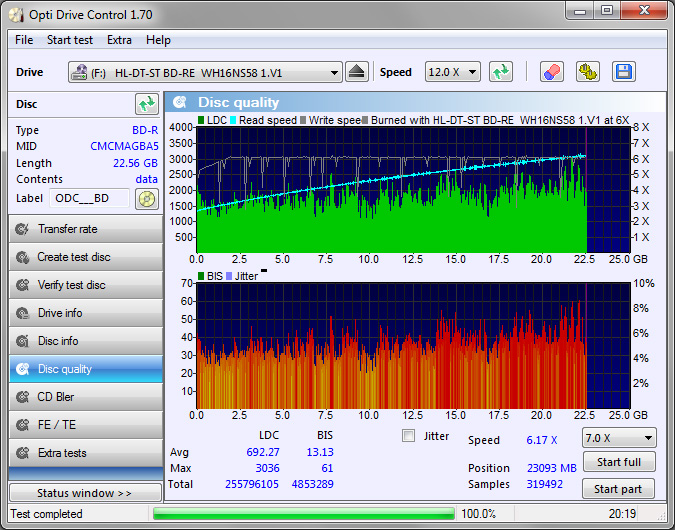Click the disc label icon beside ODC__BD
Image resolution: width=675 pixels, height=530 pixels.
click(147, 198)
